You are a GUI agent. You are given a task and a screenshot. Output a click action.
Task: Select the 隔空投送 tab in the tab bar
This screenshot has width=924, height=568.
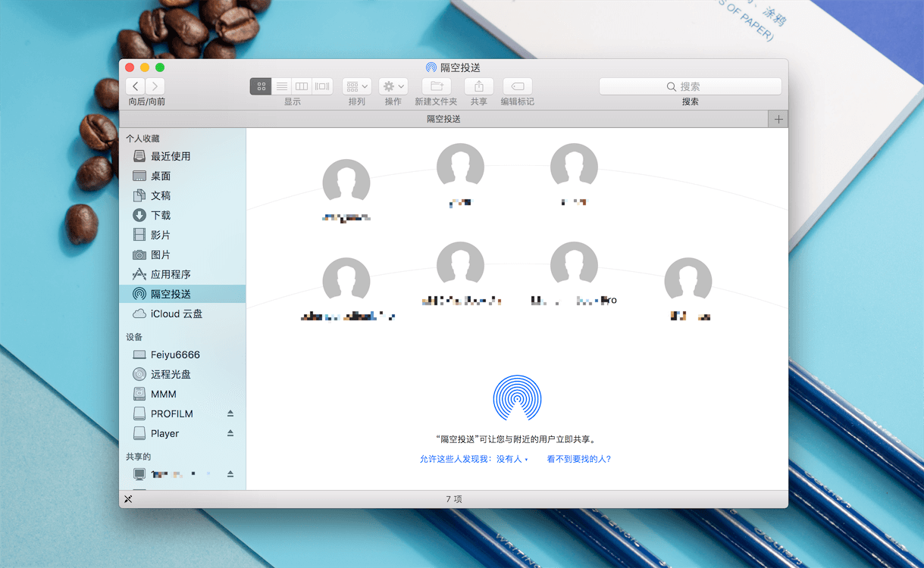click(453, 119)
